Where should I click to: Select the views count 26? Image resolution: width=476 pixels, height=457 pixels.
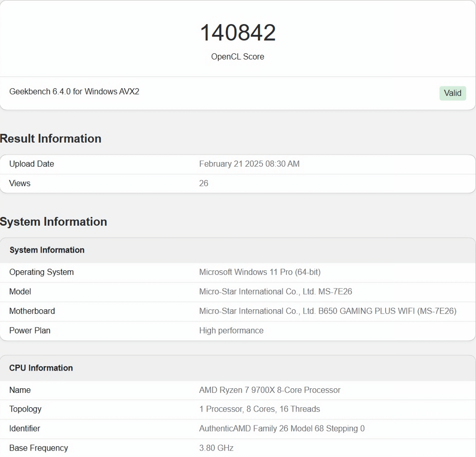point(204,183)
